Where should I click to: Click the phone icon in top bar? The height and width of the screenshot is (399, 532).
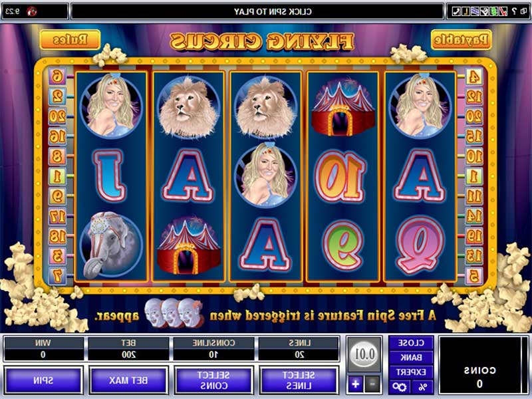457,11
